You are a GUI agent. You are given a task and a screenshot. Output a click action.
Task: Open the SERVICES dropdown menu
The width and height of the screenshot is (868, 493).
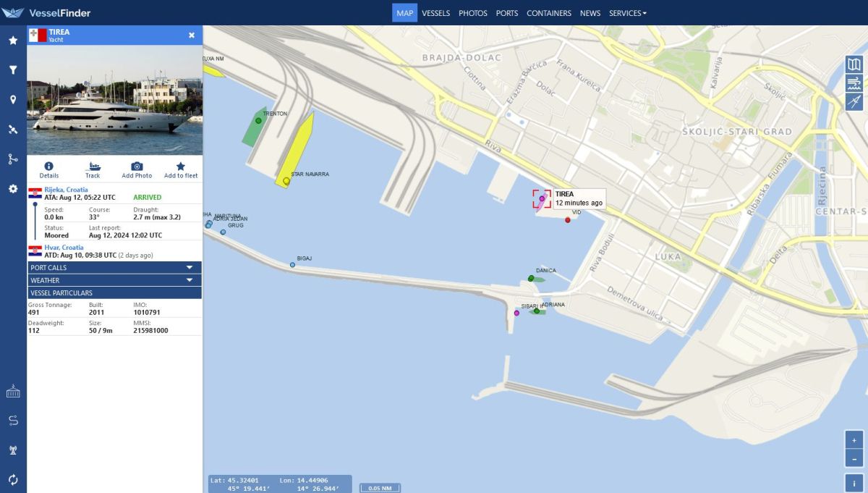627,13
